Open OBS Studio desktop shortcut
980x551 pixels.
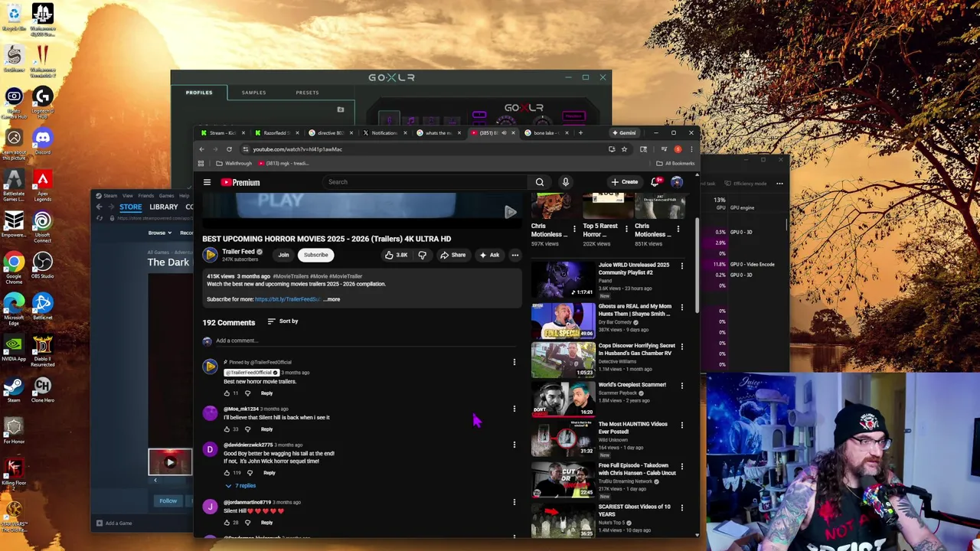click(42, 266)
